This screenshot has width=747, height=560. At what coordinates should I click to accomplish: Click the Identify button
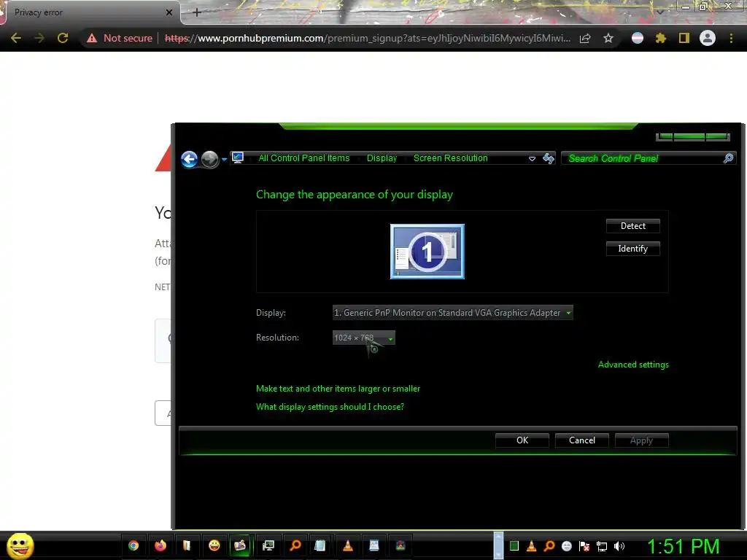[x=632, y=249]
